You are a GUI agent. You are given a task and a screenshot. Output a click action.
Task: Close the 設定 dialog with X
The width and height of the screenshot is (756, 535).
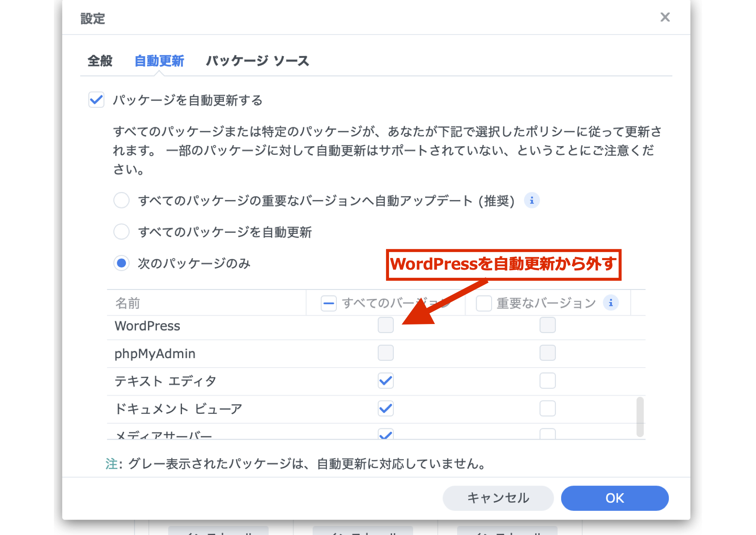[665, 17]
